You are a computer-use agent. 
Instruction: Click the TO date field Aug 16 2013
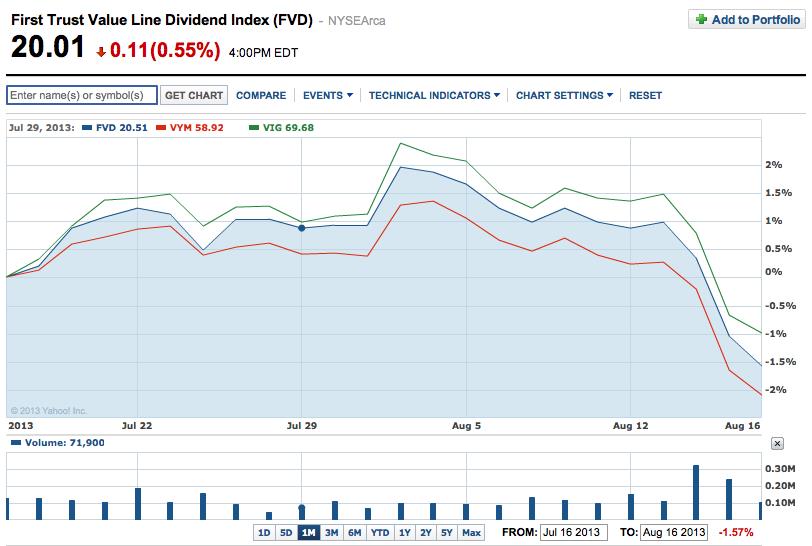click(674, 533)
